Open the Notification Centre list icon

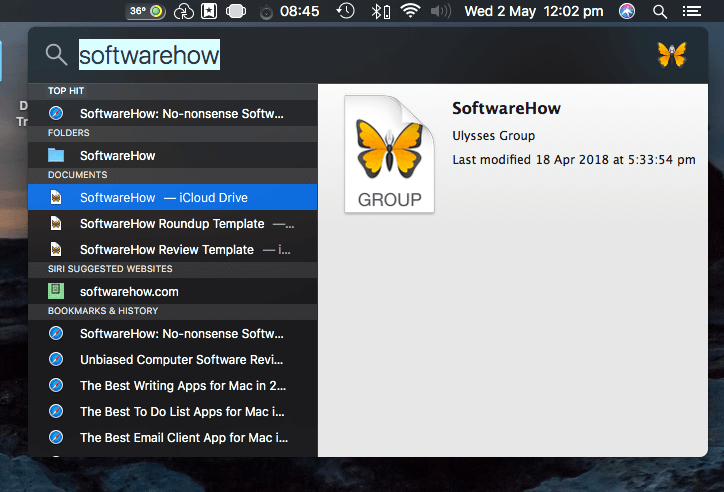[692, 11]
